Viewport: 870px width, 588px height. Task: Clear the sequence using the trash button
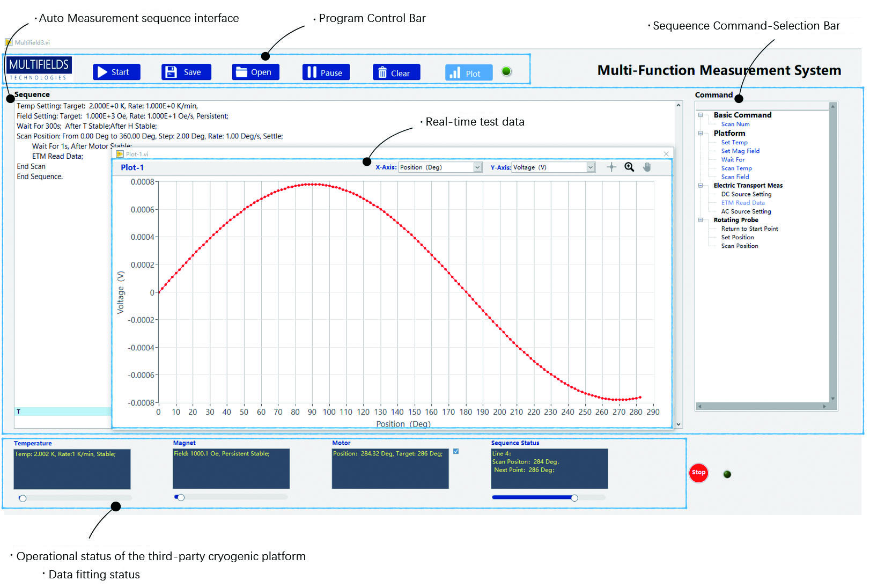(396, 72)
